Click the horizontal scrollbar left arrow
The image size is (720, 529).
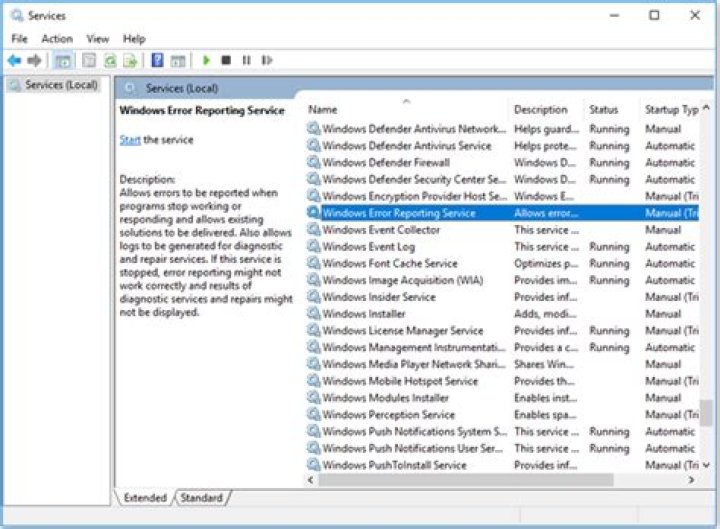[x=311, y=480]
